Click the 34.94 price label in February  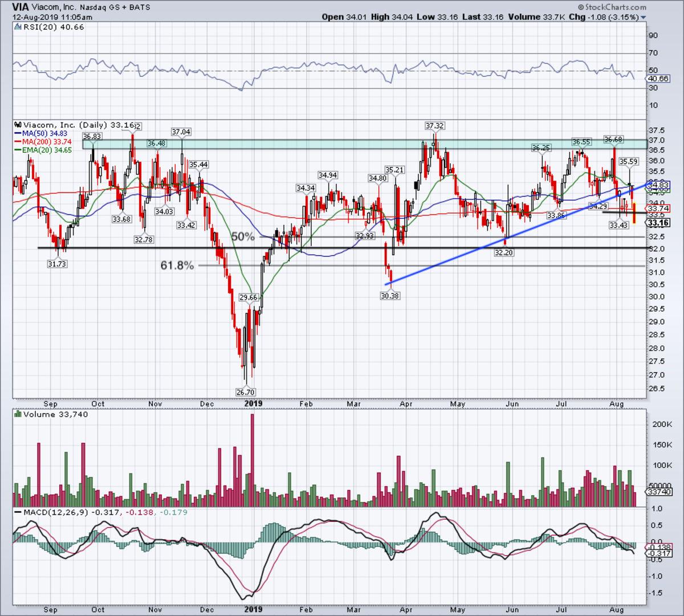328,176
